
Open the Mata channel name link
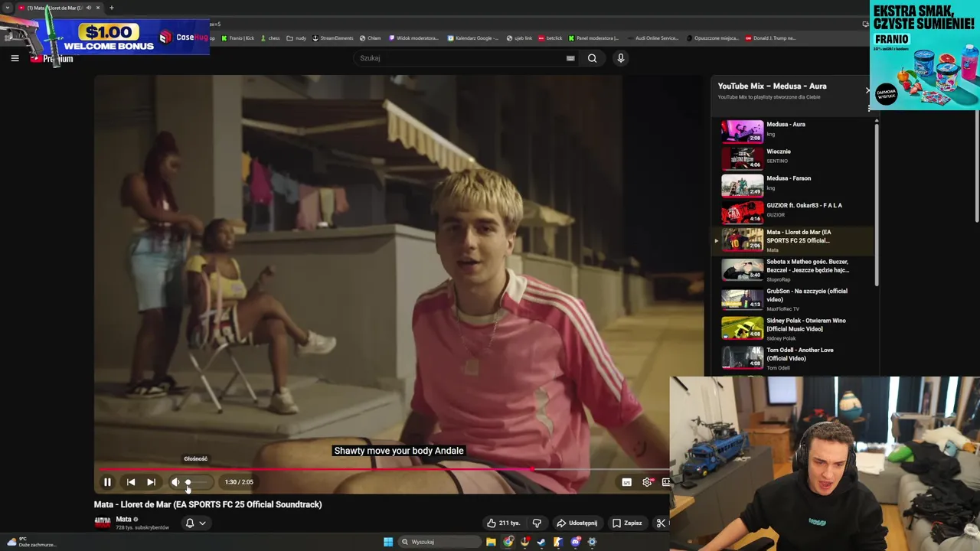click(x=123, y=519)
